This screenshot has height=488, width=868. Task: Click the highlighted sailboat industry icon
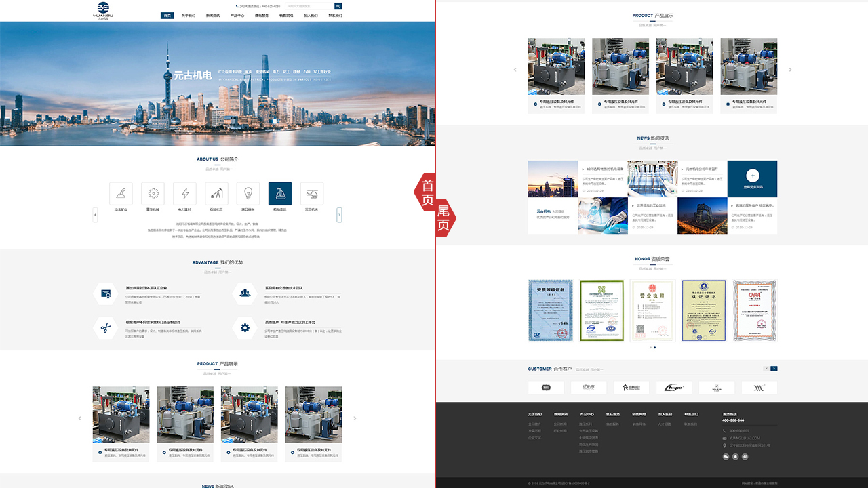point(280,193)
